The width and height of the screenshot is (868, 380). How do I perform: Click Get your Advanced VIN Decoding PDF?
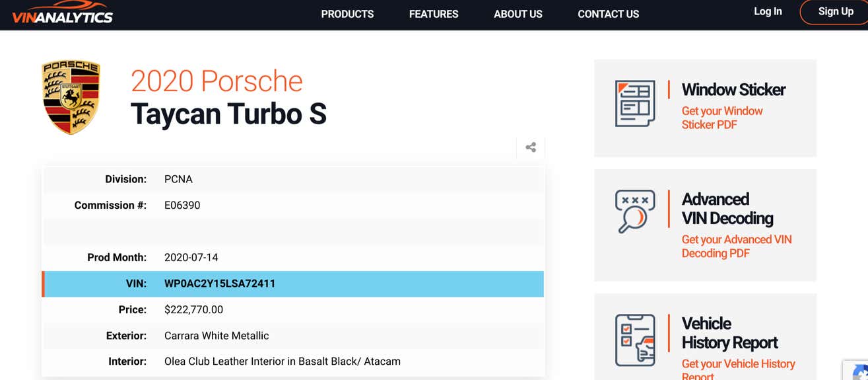736,246
